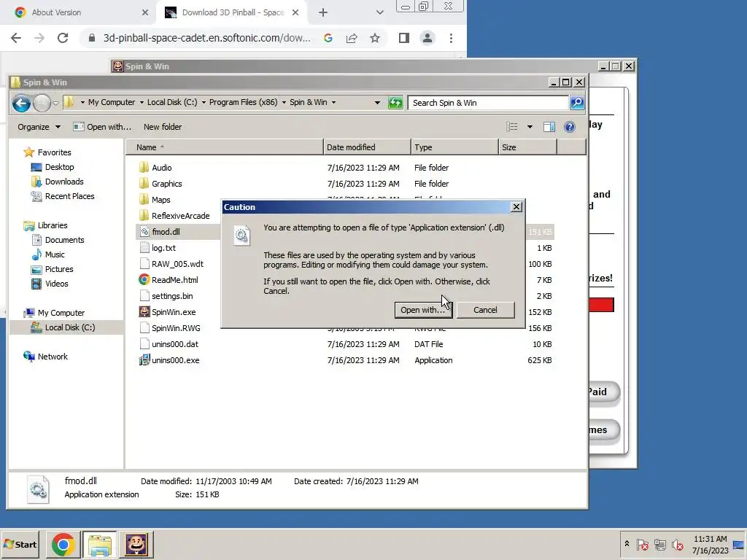Expand Program Files (x86) breadcrumb arrow
The height and width of the screenshot is (560, 747).
(284, 102)
